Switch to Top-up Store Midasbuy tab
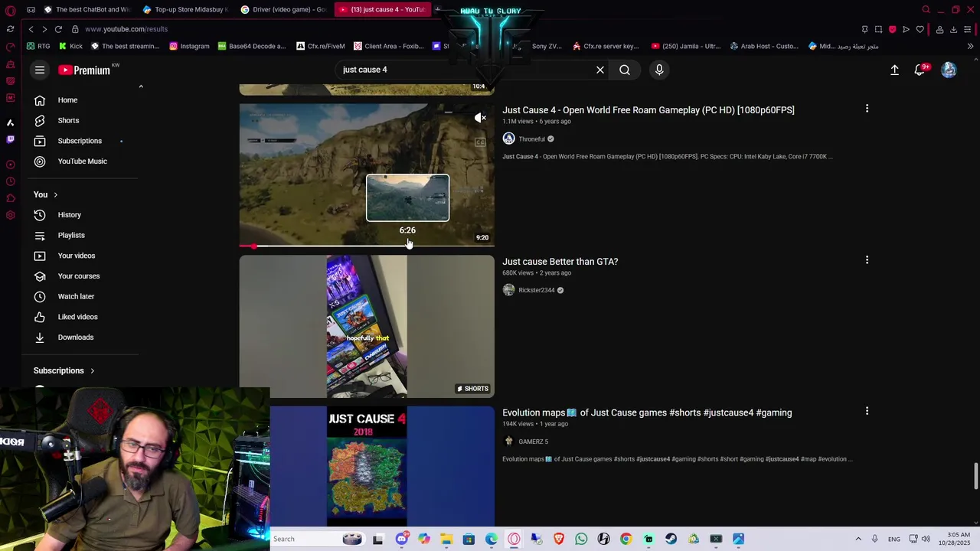 [x=185, y=9]
